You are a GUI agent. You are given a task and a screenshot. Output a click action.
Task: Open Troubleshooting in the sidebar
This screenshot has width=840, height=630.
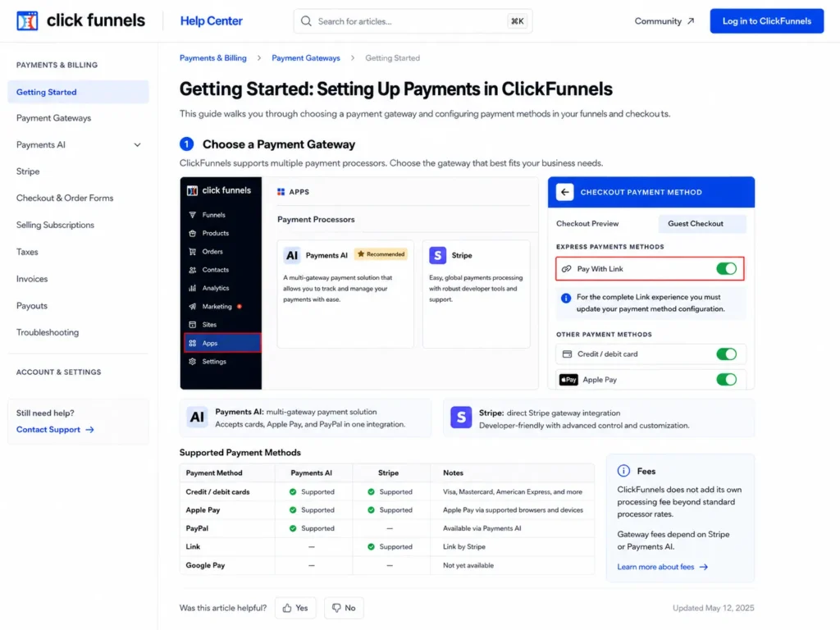pos(47,333)
